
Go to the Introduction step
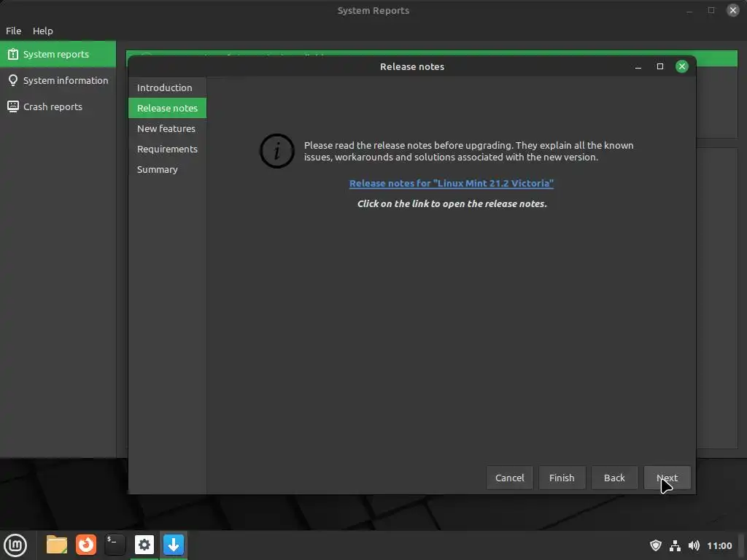[167, 87]
